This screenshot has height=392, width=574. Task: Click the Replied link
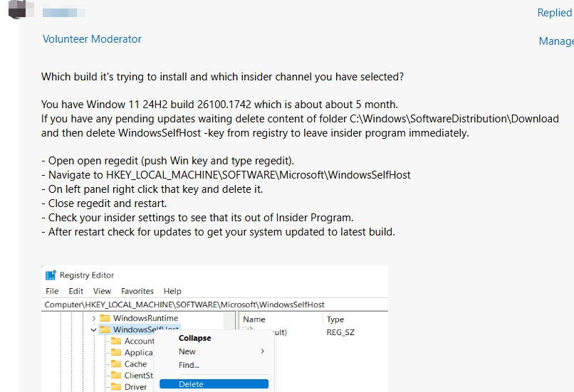[555, 12]
